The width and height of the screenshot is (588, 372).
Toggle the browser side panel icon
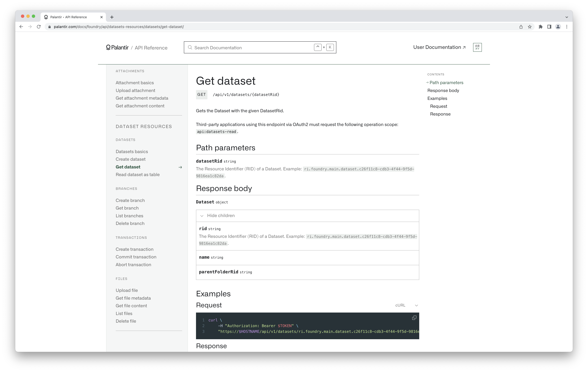tap(549, 27)
